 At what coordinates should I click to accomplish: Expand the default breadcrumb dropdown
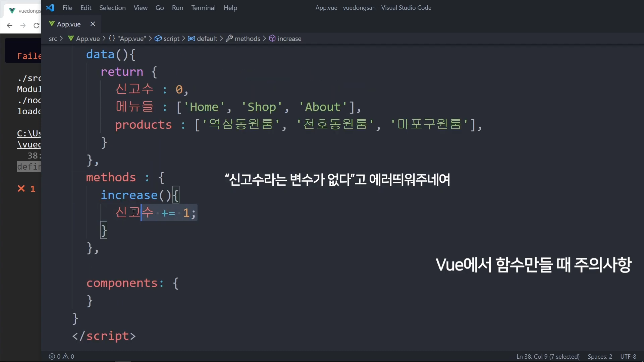(x=207, y=39)
